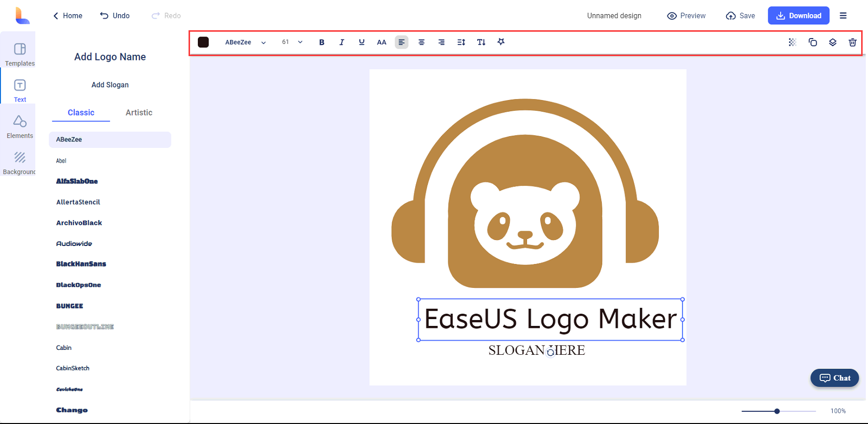Open the black text color swatch
The width and height of the screenshot is (868, 424).
coord(203,42)
